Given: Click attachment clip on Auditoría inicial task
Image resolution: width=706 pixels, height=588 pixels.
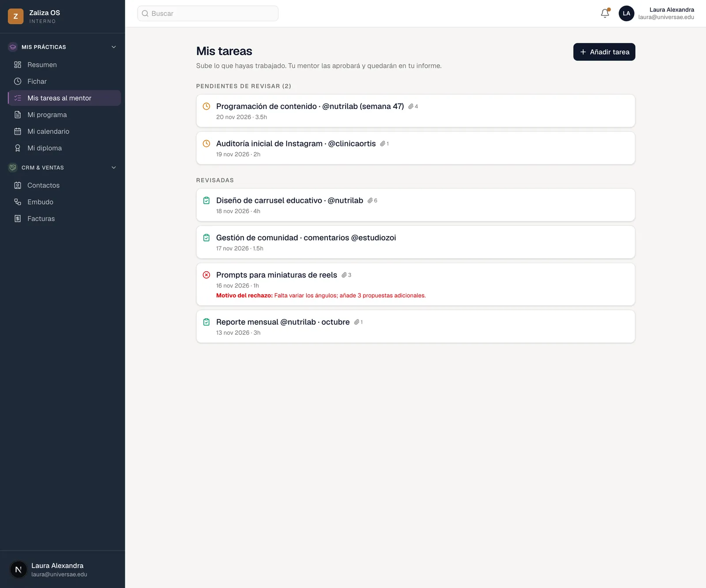Looking at the screenshot, I should click(383, 144).
